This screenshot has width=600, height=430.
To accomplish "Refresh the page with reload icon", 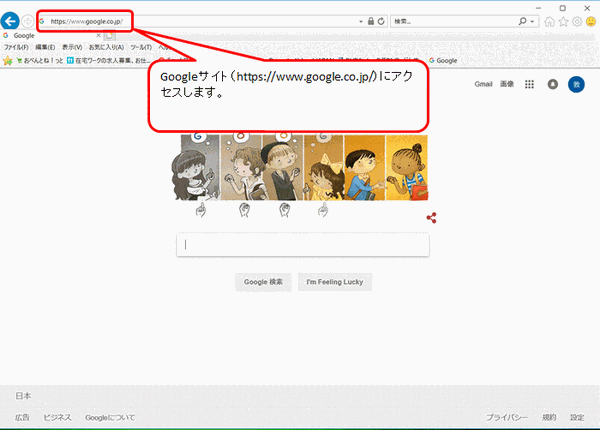I will pyautogui.click(x=381, y=21).
